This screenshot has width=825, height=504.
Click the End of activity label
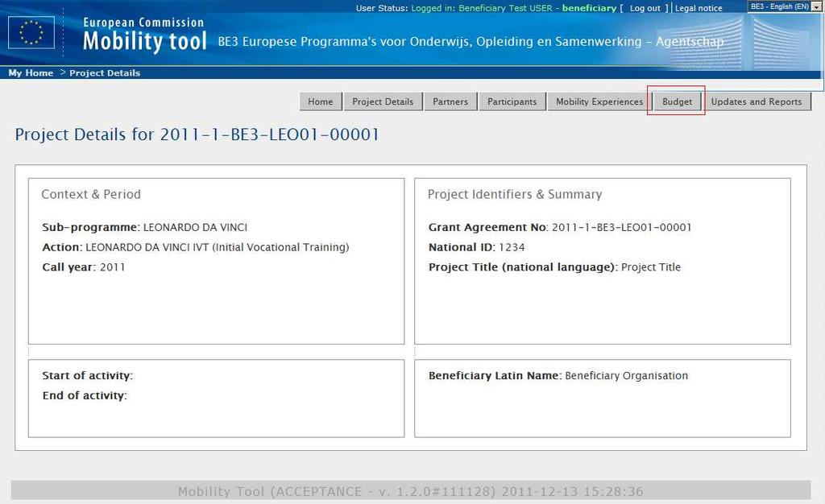point(85,396)
